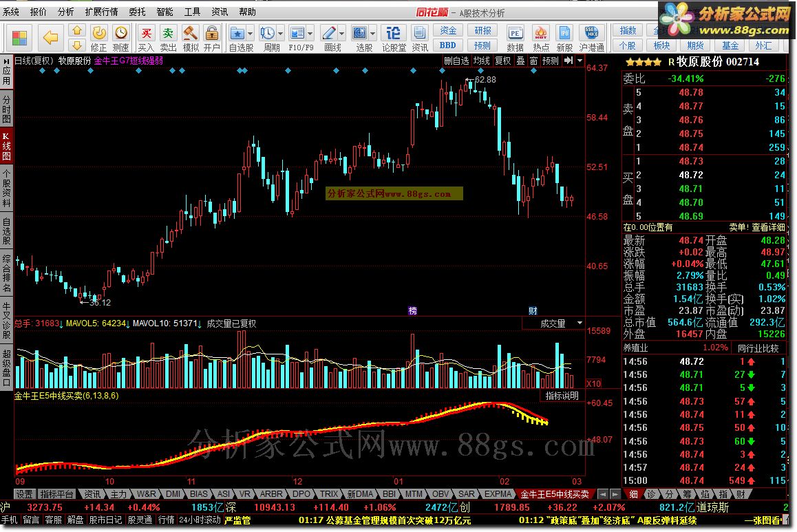This screenshot has width=797, height=532.
Task: Click the 财 marker on the chart
Action: coord(533,311)
